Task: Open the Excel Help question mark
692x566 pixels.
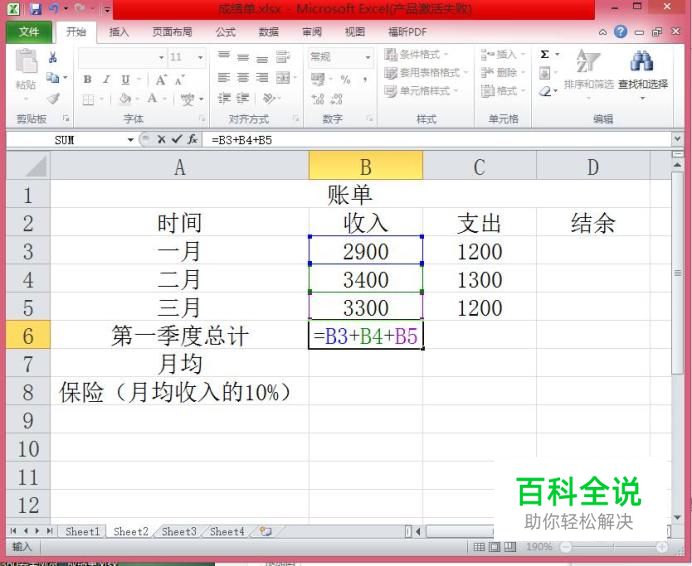Action: coord(620,32)
